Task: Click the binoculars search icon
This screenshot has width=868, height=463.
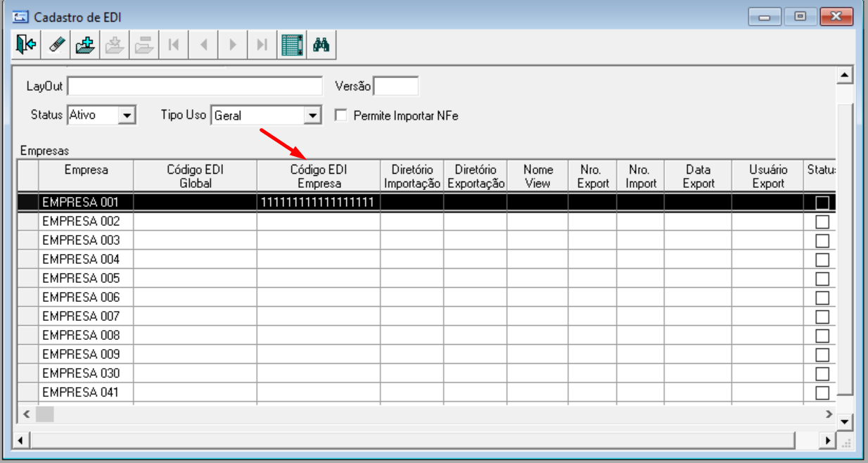Action: click(321, 45)
